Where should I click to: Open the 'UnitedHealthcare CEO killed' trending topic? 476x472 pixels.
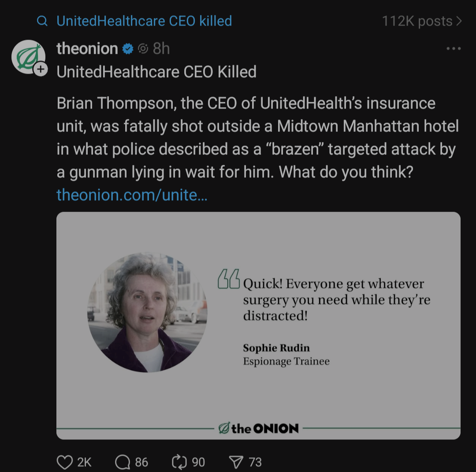144,21
